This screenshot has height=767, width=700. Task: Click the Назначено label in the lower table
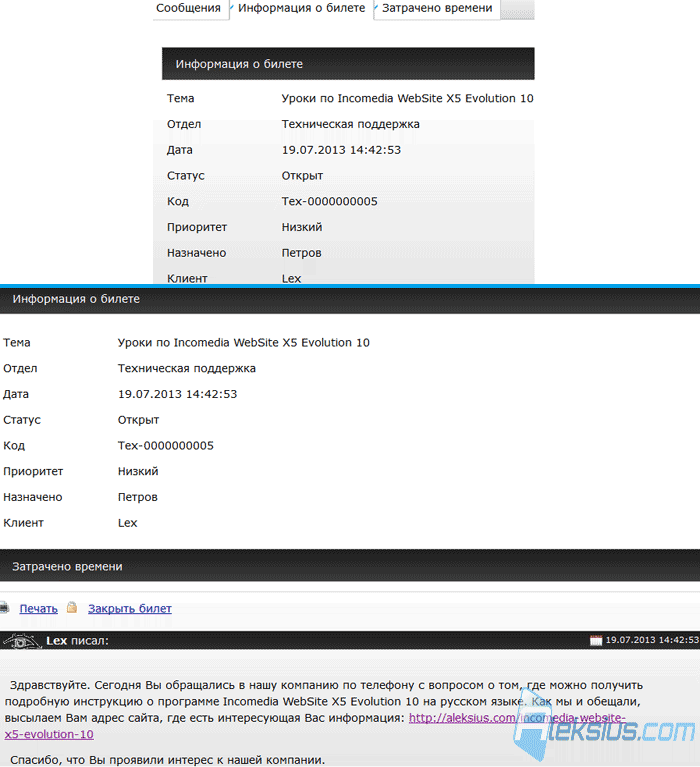point(33,497)
